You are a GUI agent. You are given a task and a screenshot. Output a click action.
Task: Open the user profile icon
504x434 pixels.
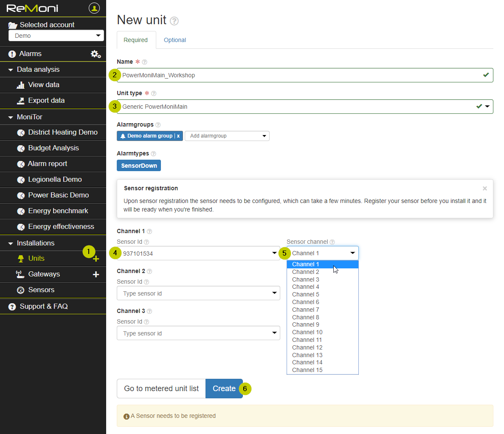point(94,8)
